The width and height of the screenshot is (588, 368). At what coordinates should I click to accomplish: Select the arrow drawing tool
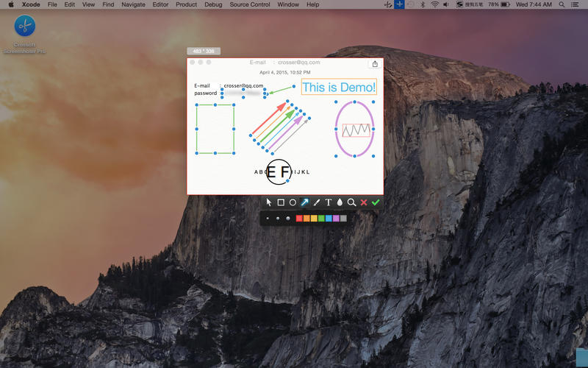click(304, 202)
